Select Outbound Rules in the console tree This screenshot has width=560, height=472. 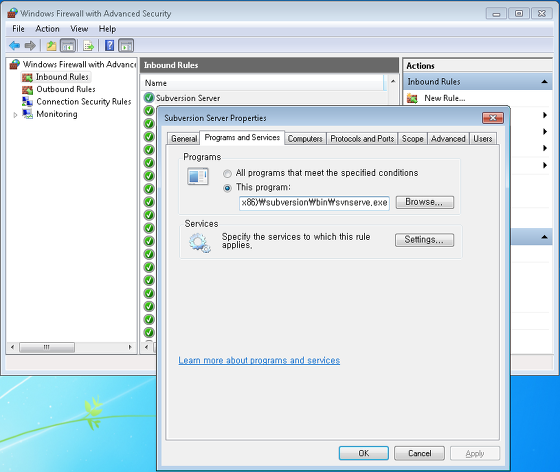pos(66,89)
